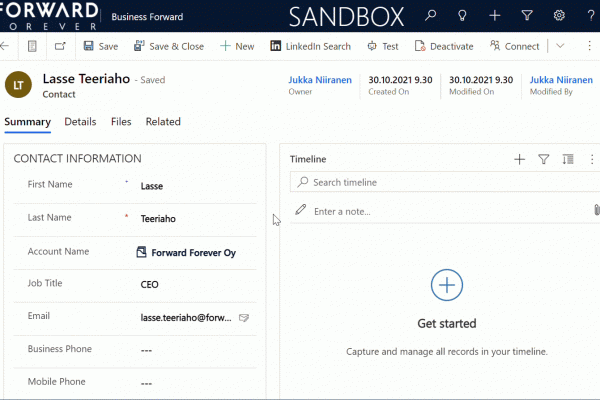Screen dimensions: 600x400
Task: Open the Forward Forever Oy account lookup
Action: [x=194, y=253]
